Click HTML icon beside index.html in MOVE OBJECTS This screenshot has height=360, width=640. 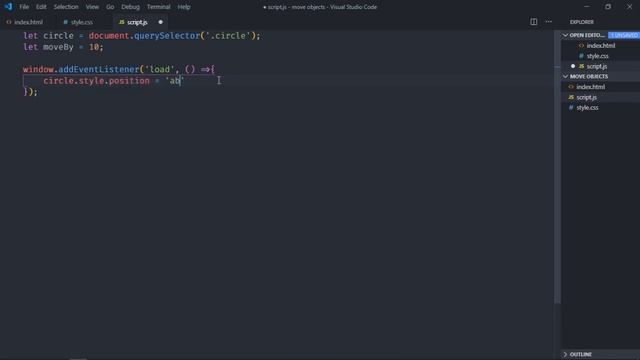[571, 87]
